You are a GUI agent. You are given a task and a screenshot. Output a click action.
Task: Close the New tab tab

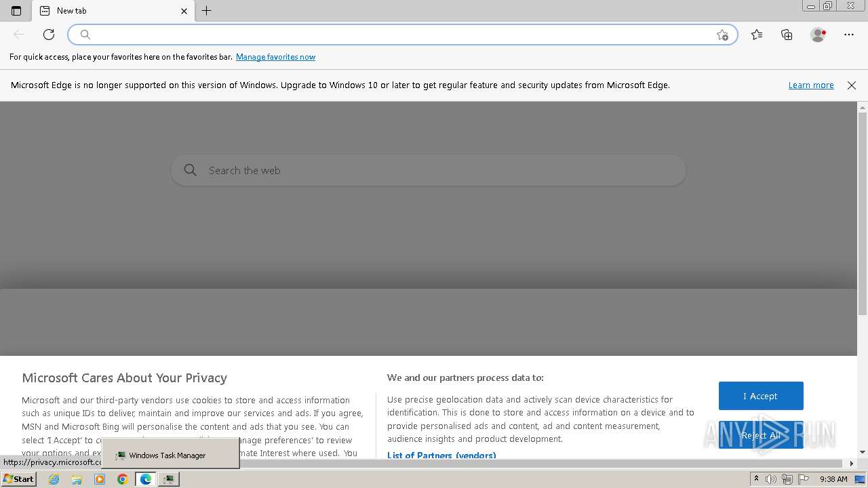pyautogui.click(x=184, y=11)
